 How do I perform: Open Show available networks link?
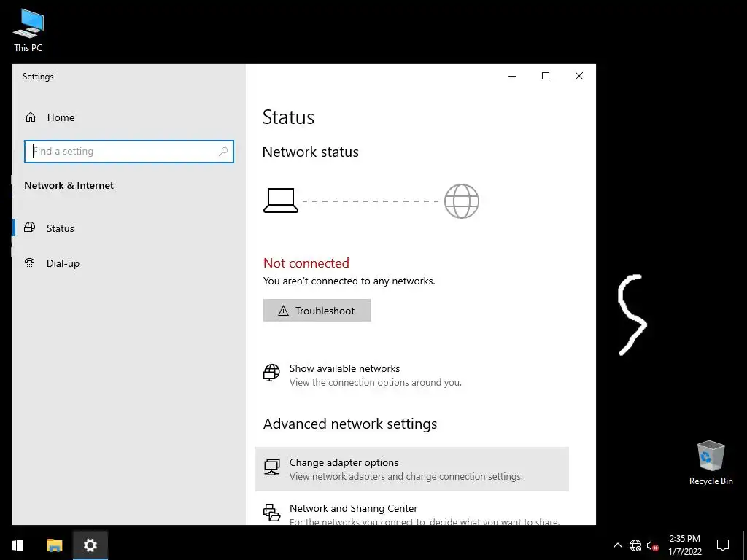(x=344, y=368)
